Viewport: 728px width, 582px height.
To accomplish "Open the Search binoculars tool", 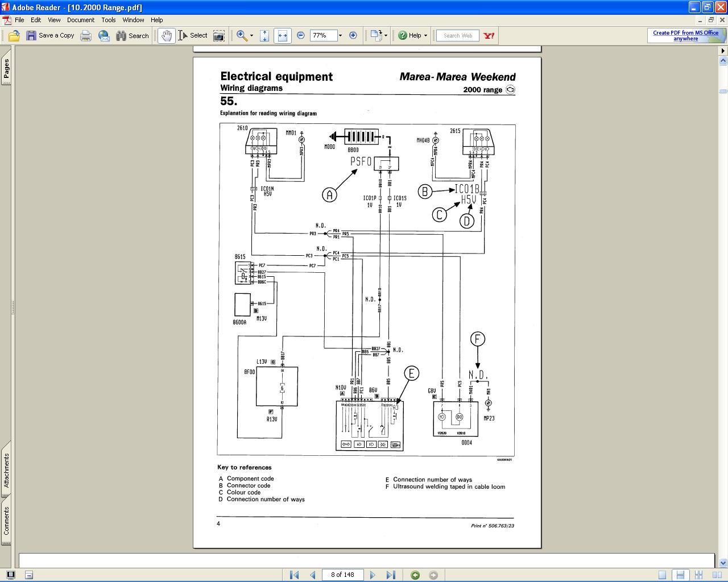I will tap(132, 35).
